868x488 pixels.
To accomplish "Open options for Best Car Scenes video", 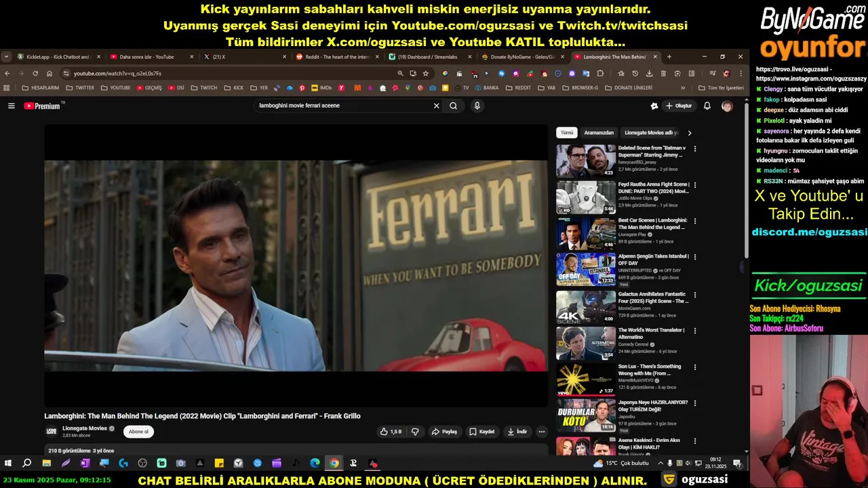I will 694,221.
